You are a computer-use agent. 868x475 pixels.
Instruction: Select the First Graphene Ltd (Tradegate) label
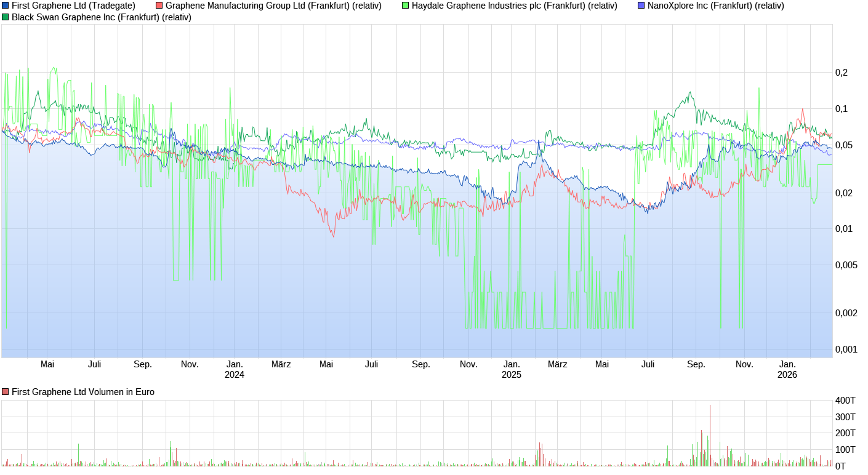click(73, 6)
